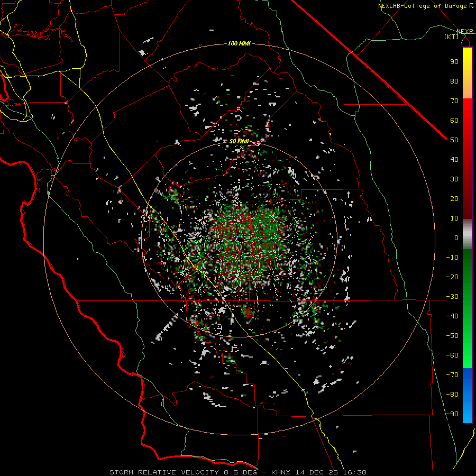Viewport: 476px width, 476px height.
Task: Select the -10 value on velocity scale
Action: (452, 258)
